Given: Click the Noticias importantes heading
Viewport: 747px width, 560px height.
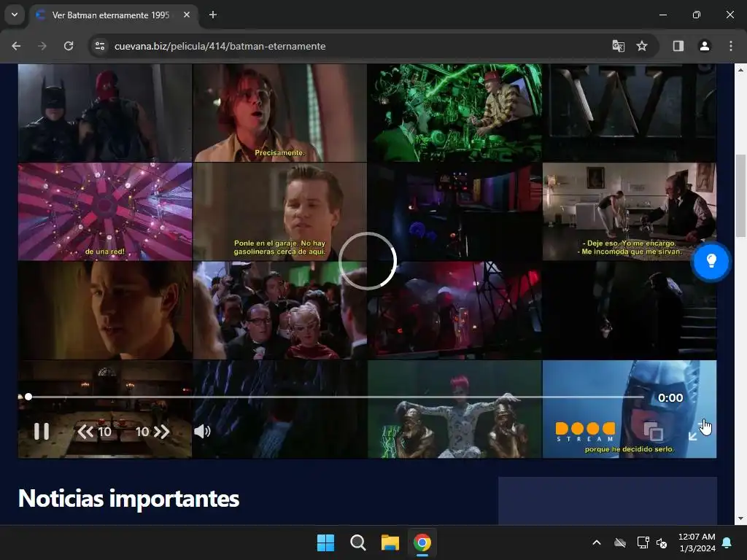Looking at the screenshot, I should tap(128, 499).
